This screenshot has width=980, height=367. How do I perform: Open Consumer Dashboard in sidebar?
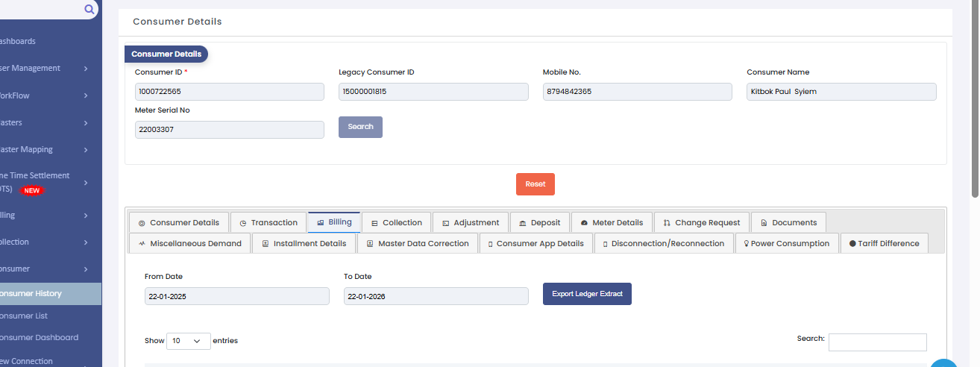(39, 337)
